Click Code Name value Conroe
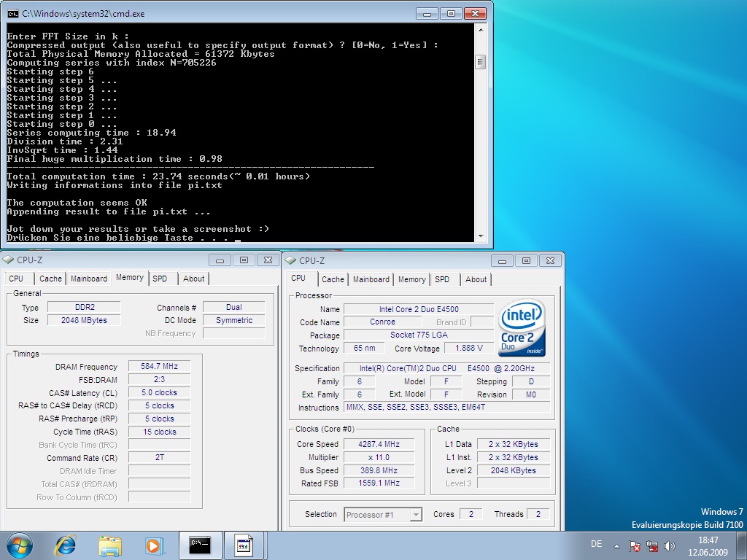The width and height of the screenshot is (747, 560). pos(382,322)
